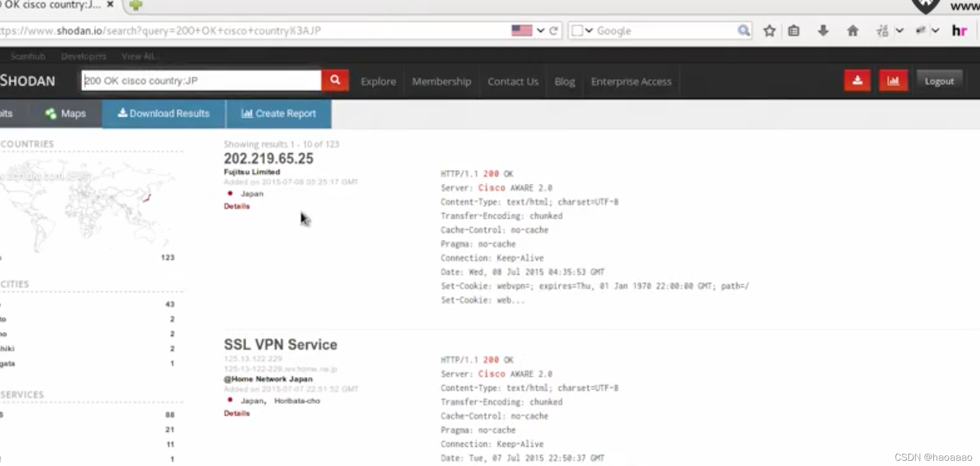Click the Horibata-cho city link
This screenshot has height=466, width=980.
coord(297,401)
